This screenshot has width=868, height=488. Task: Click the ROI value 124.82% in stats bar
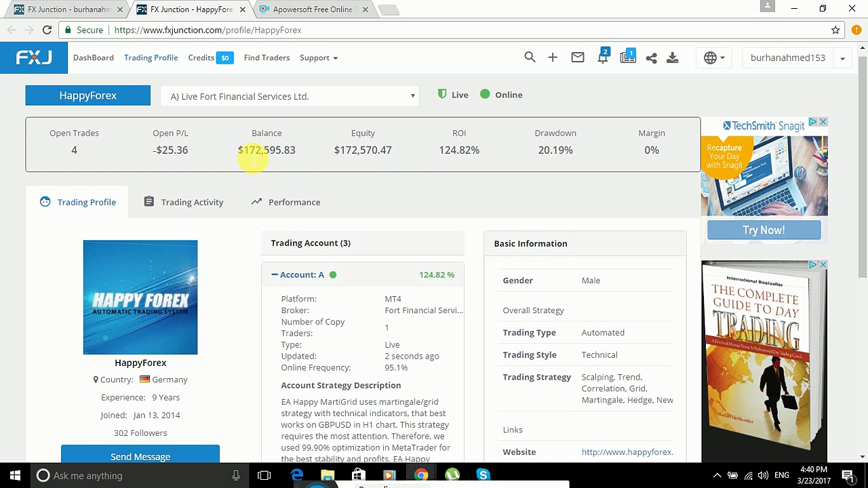(459, 150)
